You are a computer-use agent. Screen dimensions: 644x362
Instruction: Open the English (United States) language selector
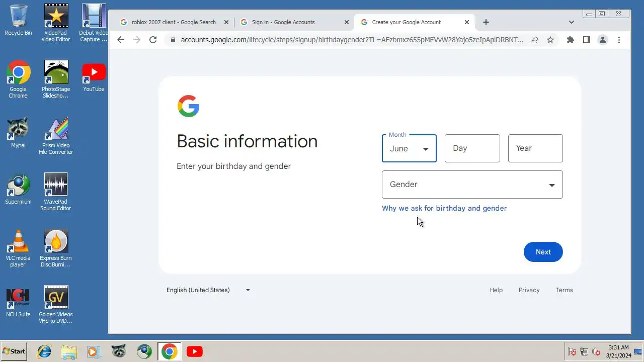(x=208, y=290)
